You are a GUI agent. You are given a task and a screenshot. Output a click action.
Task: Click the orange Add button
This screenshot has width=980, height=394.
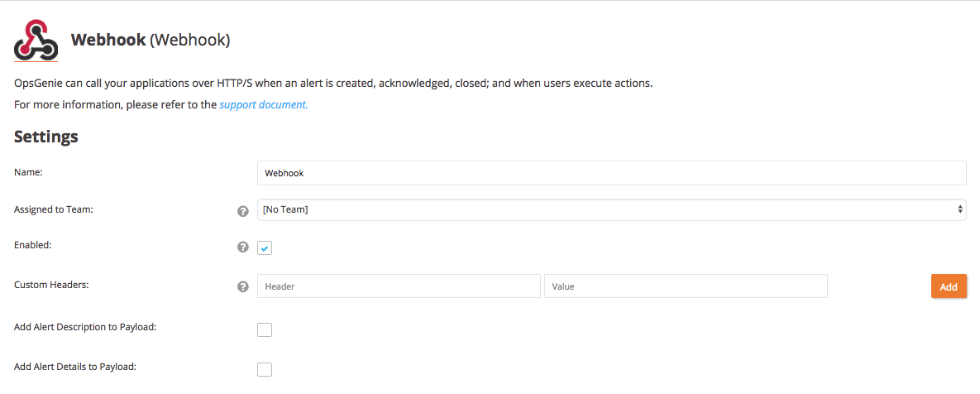949,286
